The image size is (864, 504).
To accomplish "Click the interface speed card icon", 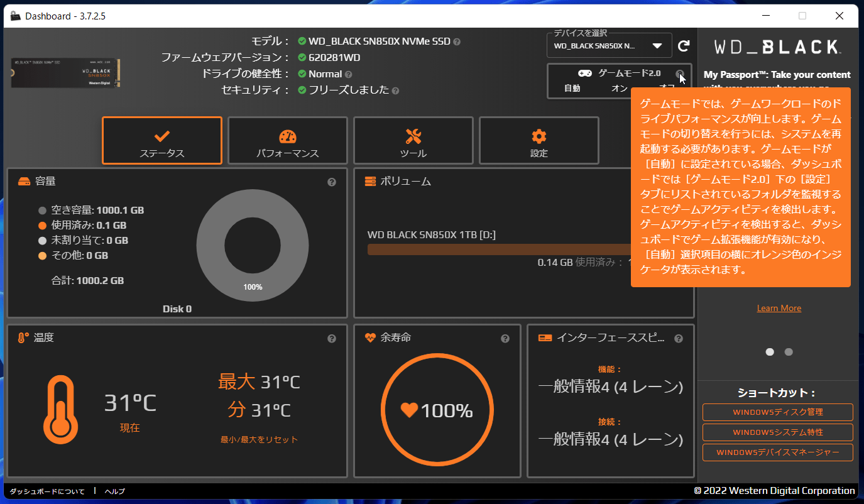I will tap(545, 338).
